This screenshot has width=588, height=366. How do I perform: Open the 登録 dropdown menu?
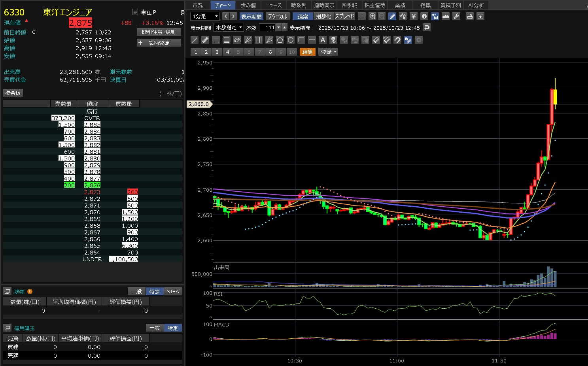(328, 52)
